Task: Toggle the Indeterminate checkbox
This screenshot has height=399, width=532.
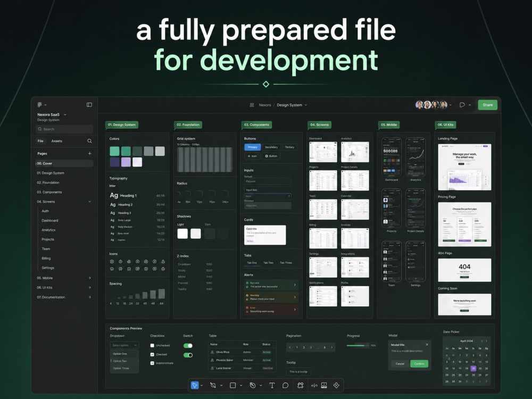Action: (152, 363)
